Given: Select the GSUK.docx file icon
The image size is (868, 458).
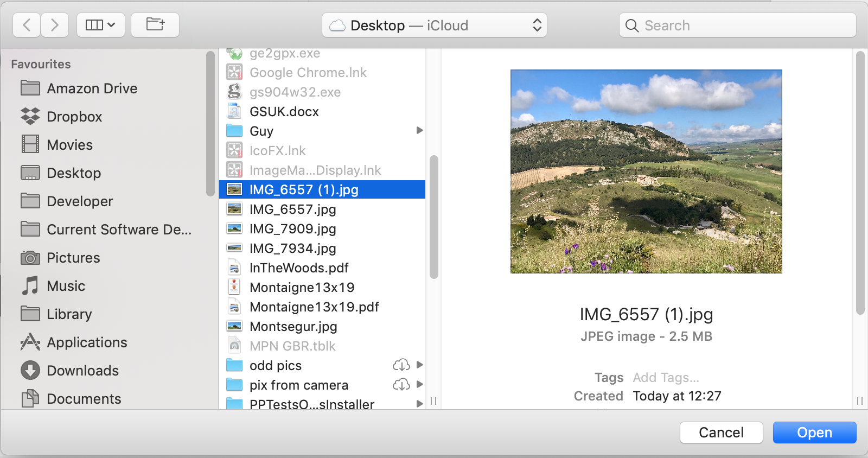Looking at the screenshot, I should click(x=234, y=111).
